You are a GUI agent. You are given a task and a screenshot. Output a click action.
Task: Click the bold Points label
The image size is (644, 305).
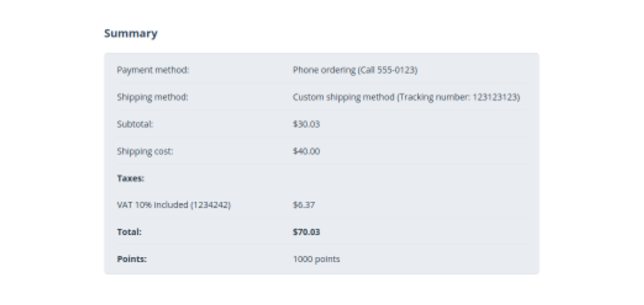[131, 259]
